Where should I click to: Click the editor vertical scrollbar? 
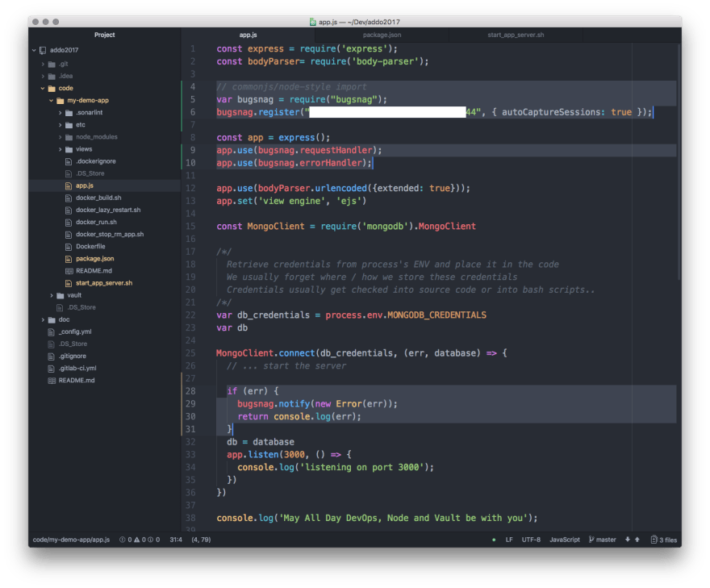point(679,162)
